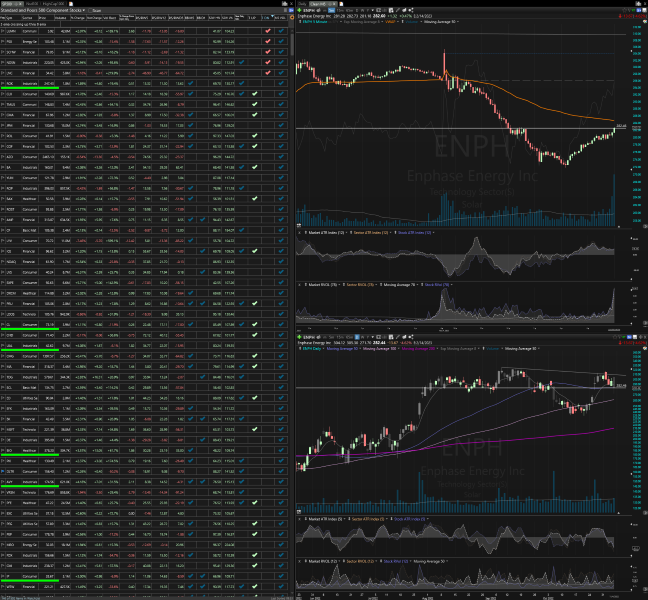Image resolution: width=648 pixels, height=600 pixels.
Task: Click the panel icon at the top right of the chart window
Action: [638, 3]
